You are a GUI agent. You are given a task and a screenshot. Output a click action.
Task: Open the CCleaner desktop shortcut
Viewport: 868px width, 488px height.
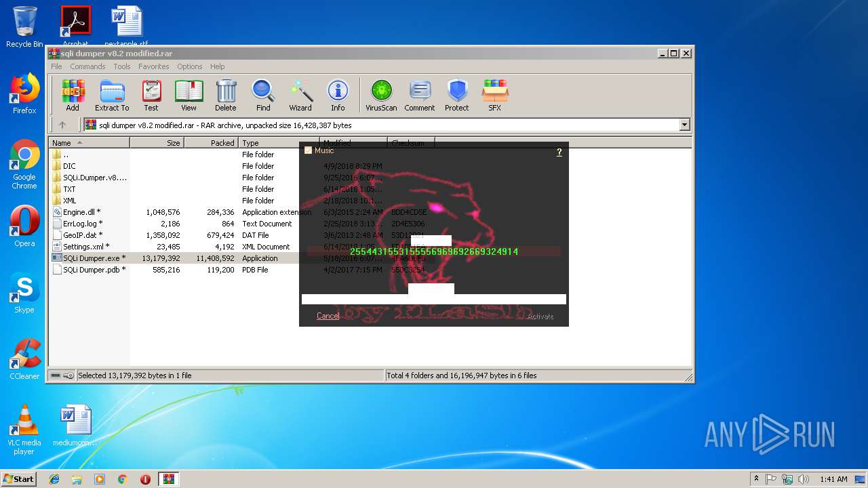pos(24,359)
